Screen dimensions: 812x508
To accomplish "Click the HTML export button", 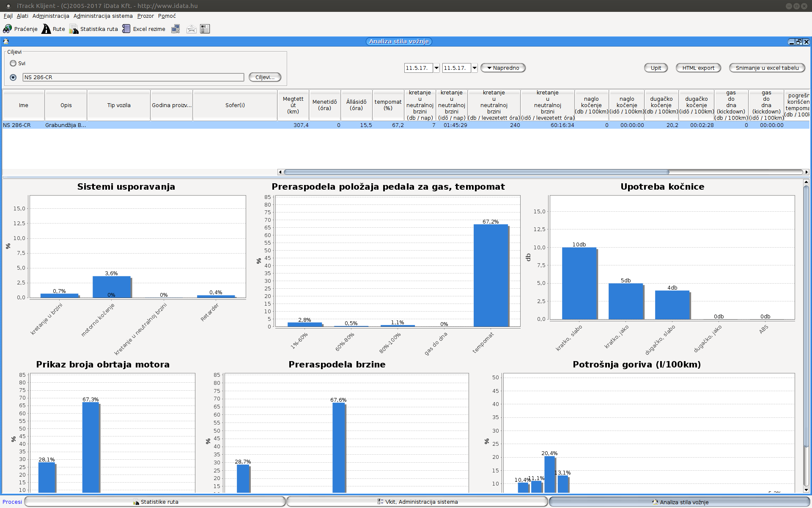I will pos(698,68).
